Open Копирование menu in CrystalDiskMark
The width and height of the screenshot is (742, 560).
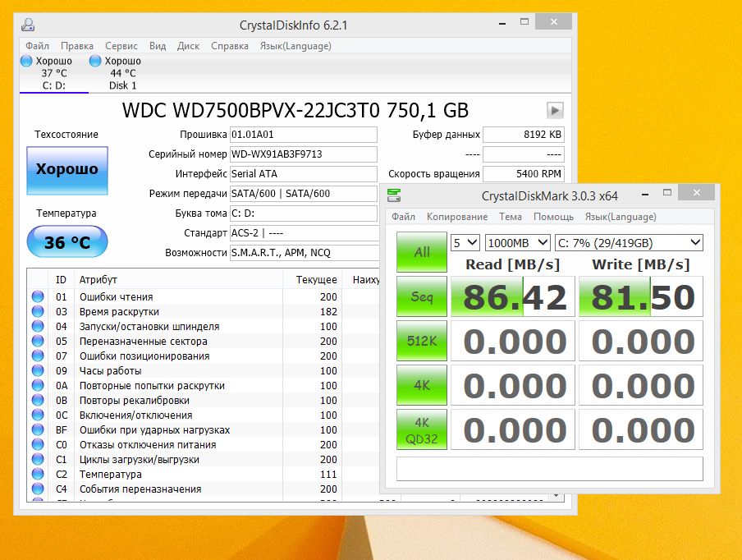tap(457, 217)
